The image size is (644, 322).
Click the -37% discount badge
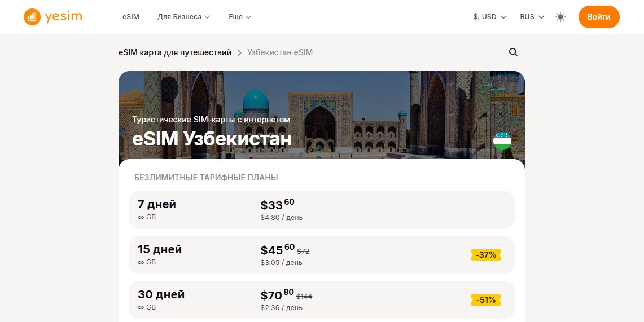[x=485, y=255]
